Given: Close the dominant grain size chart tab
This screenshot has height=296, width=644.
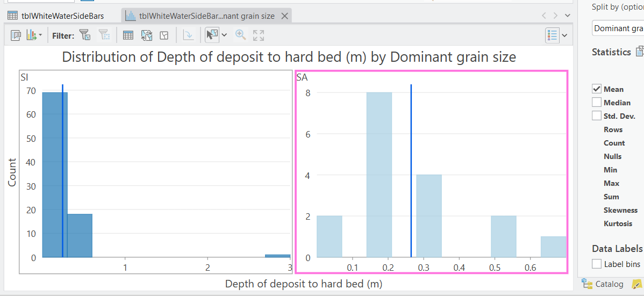Looking at the screenshot, I should click(284, 16).
